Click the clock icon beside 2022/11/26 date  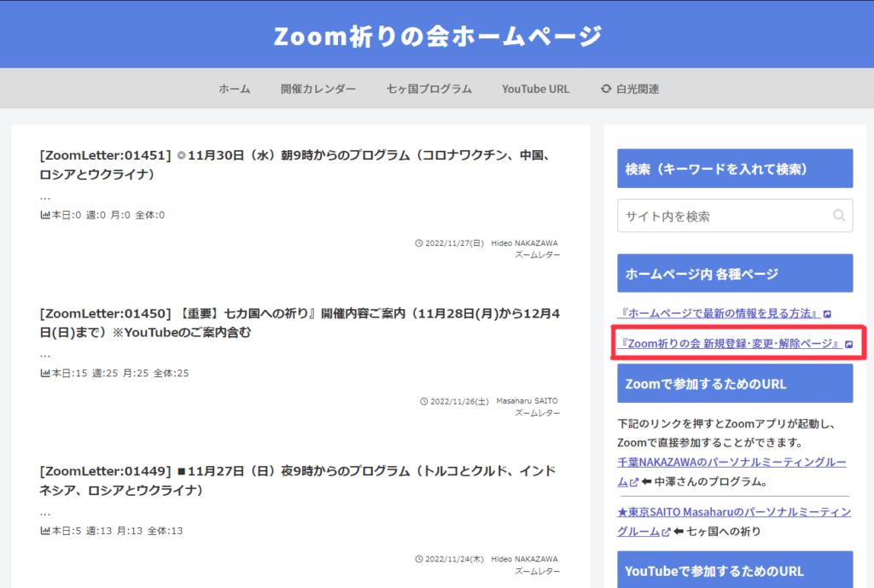click(x=424, y=401)
